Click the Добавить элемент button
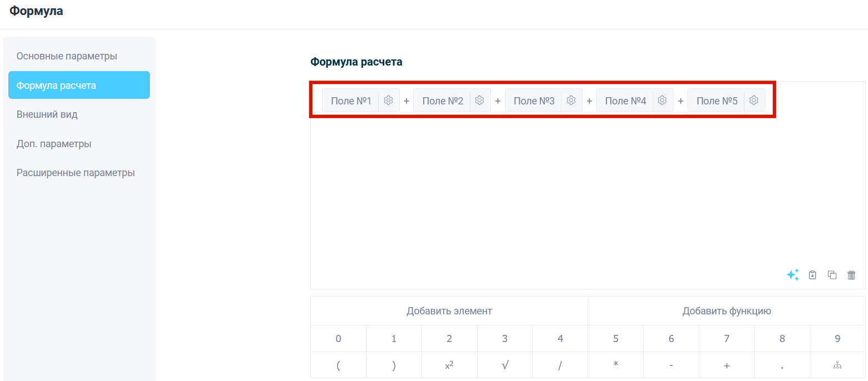The image size is (868, 381). [x=449, y=311]
